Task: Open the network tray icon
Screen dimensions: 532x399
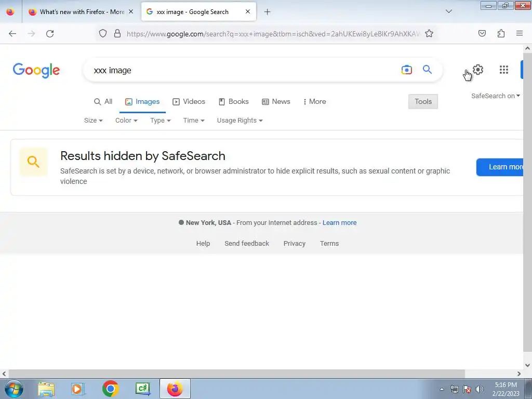Action: click(x=454, y=389)
